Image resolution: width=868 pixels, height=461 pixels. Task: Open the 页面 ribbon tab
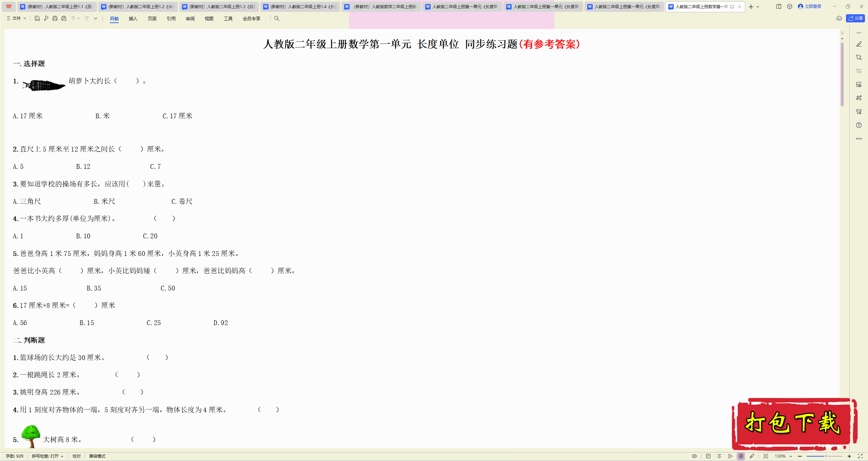[152, 19]
